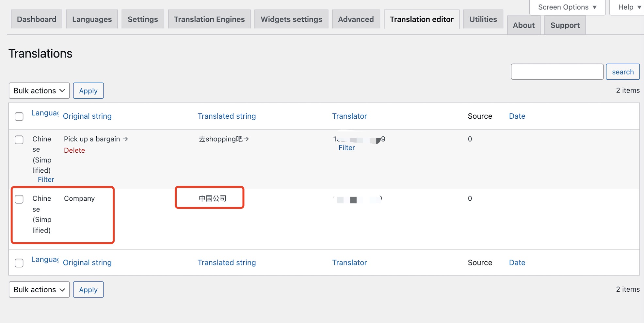This screenshot has height=323, width=644.
Task: Delete the 'Pick up a bargain' translation
Action: [74, 150]
